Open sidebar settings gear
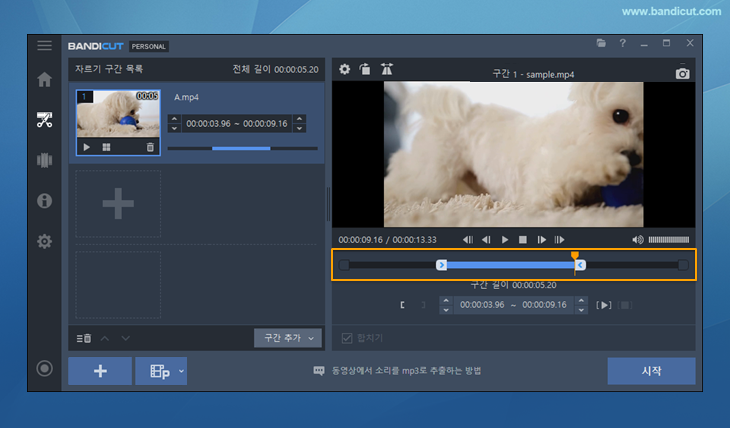Image resolution: width=730 pixels, height=428 pixels. [x=45, y=241]
